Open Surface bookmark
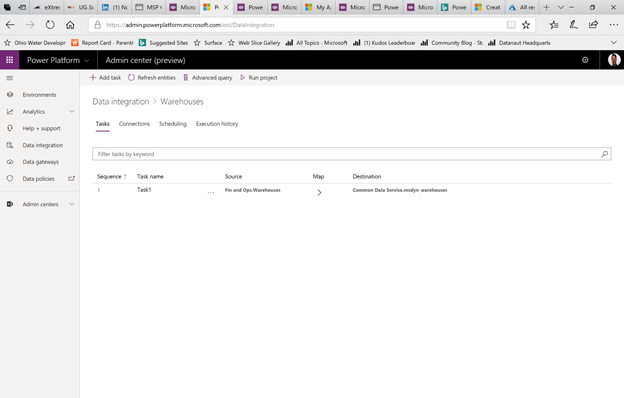Image resolution: width=624 pixels, height=398 pixels. [208, 43]
